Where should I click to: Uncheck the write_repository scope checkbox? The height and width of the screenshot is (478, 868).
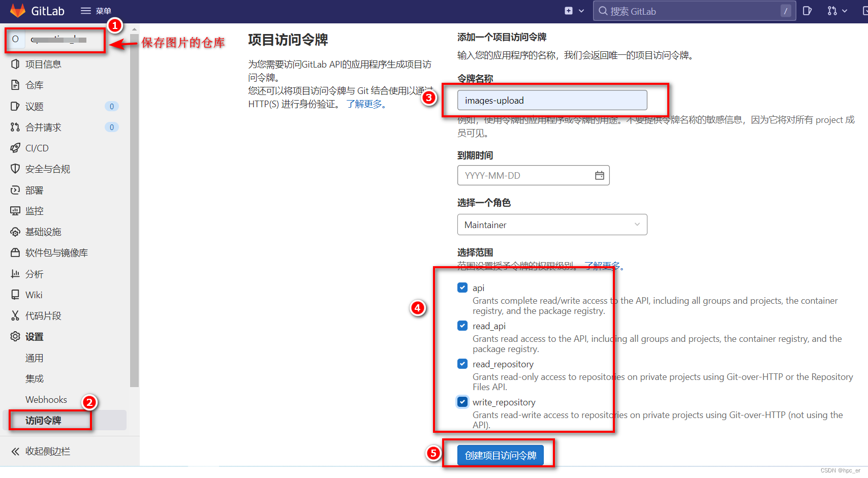pyautogui.click(x=462, y=402)
